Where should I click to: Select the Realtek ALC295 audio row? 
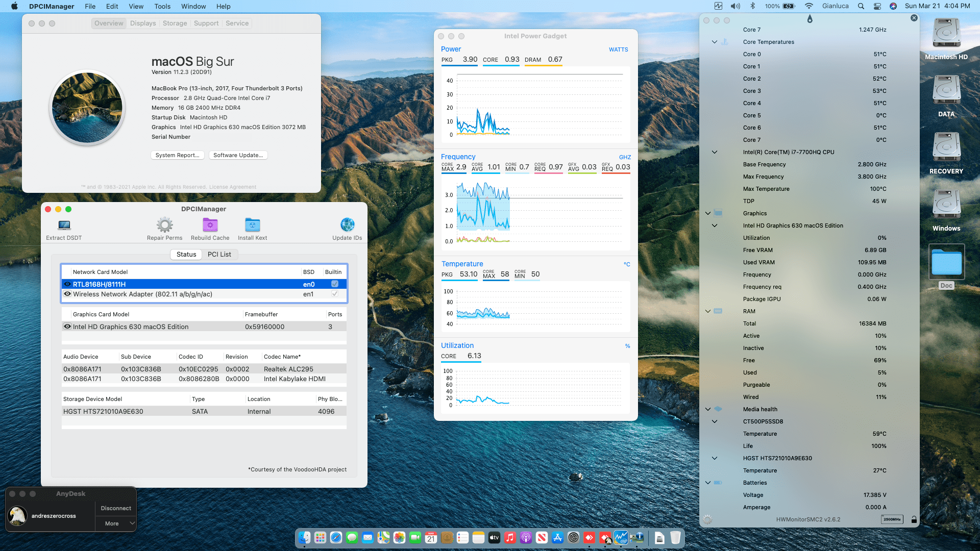204,369
